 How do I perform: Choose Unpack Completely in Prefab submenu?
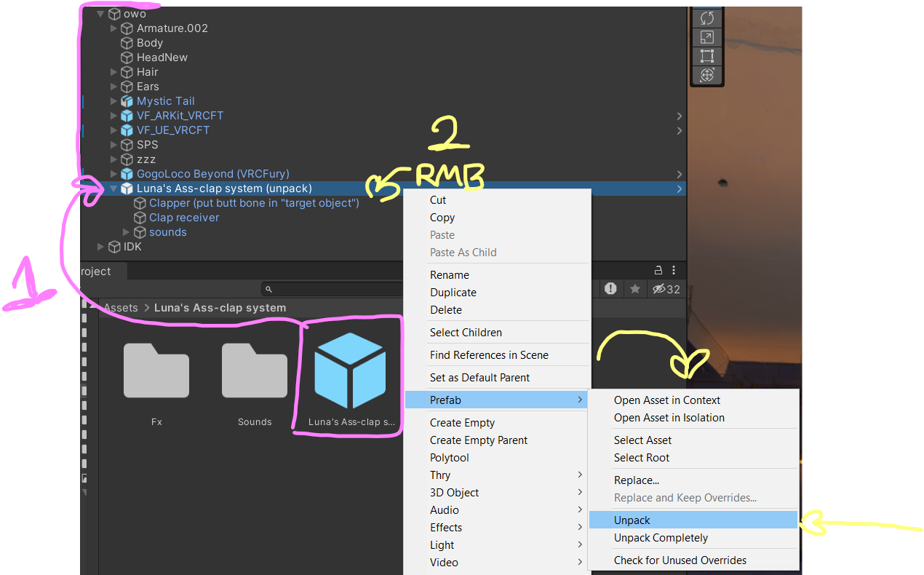[693, 538]
